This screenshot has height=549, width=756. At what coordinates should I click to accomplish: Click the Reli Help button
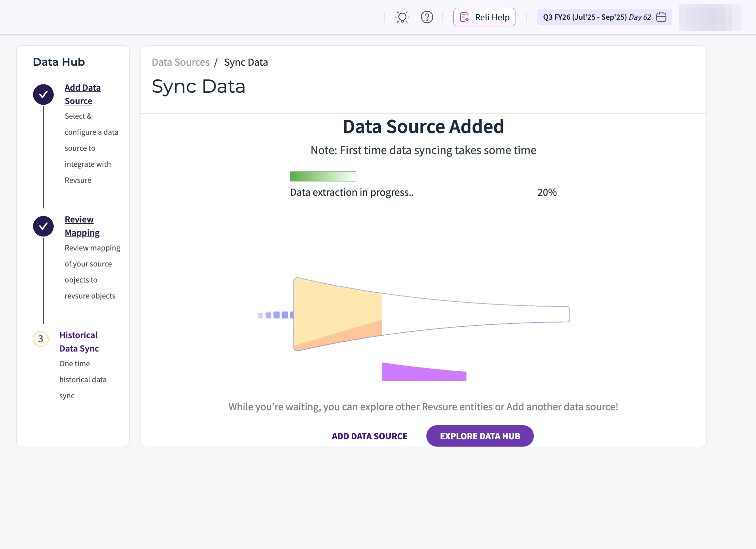492,17
